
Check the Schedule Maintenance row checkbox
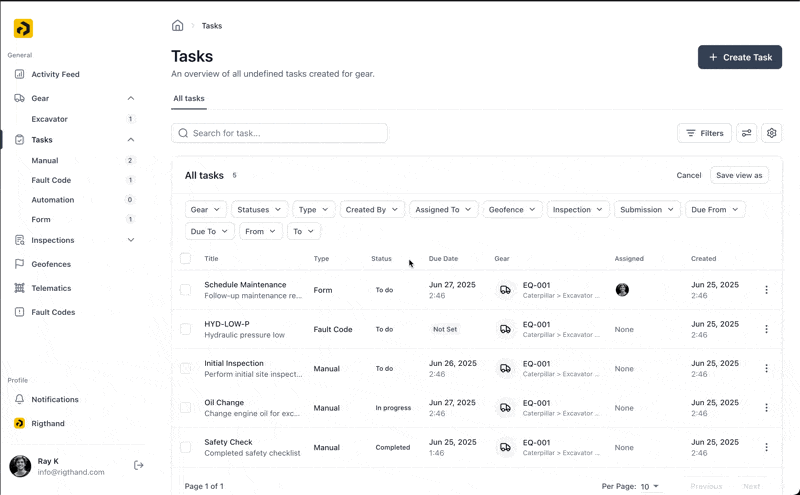[x=185, y=290]
